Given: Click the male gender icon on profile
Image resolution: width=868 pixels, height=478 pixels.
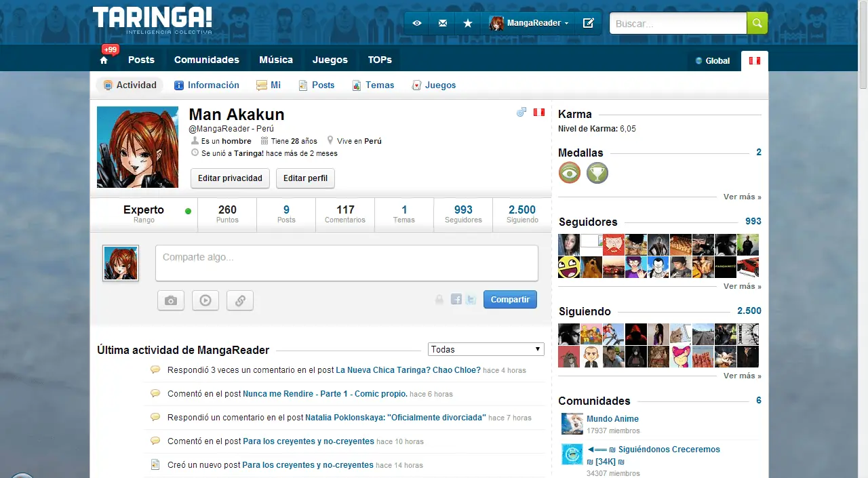Looking at the screenshot, I should click(521, 113).
